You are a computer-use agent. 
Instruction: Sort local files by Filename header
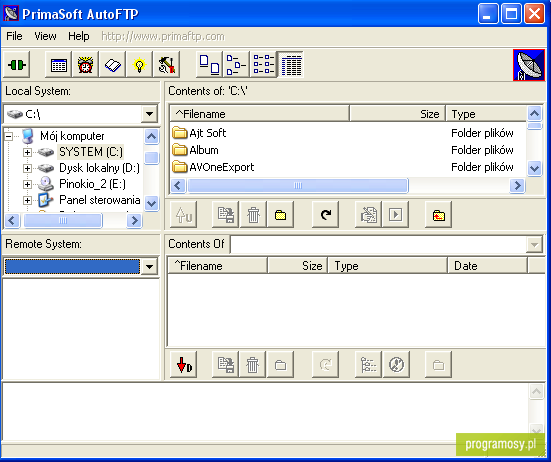(x=260, y=114)
